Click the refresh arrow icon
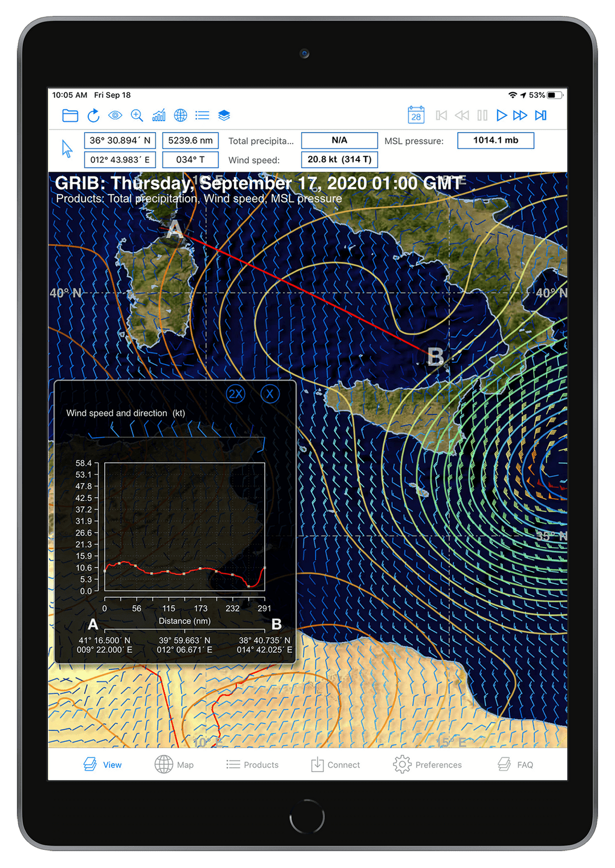Screen dimensions: 615x868 93,116
